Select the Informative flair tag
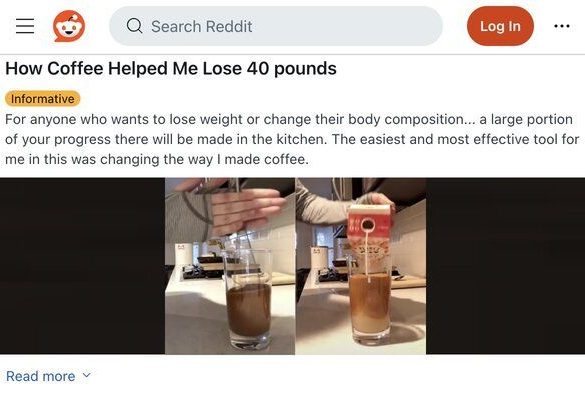Screen dimensions: 585x403 [x=43, y=99]
